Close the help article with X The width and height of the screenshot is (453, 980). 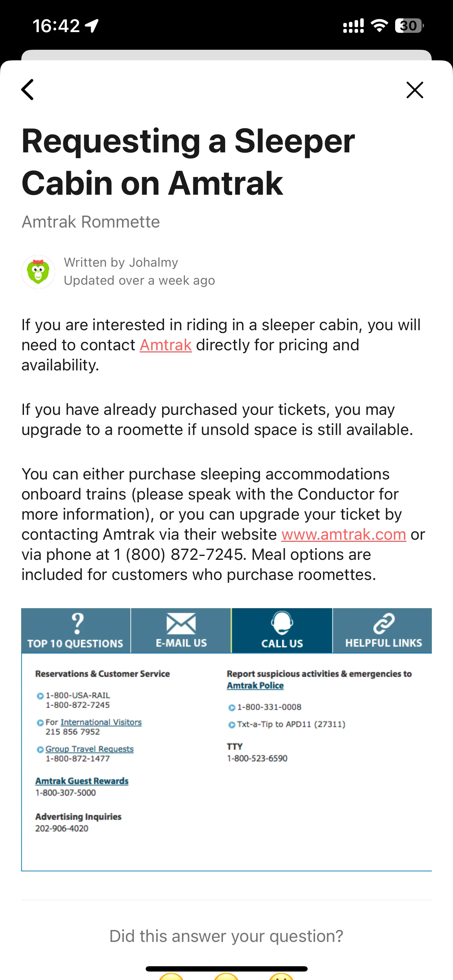click(415, 90)
